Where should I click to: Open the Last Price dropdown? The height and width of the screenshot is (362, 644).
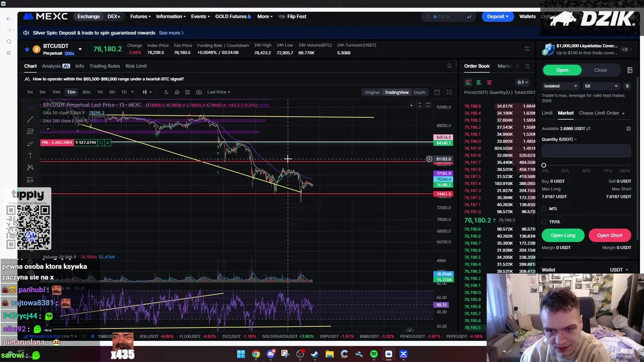coord(219,92)
